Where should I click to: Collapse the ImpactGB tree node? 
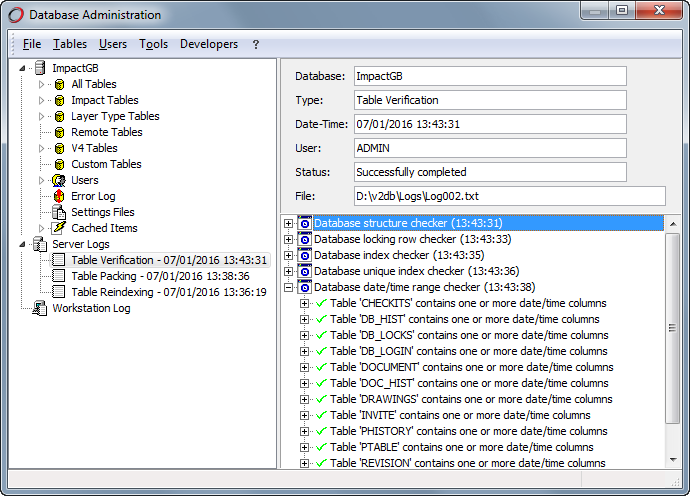point(22,68)
